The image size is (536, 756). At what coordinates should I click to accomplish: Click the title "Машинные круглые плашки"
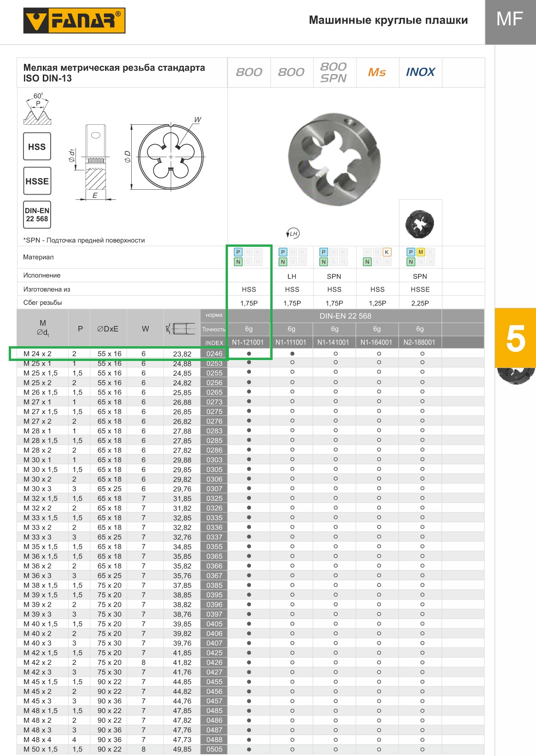point(388,20)
